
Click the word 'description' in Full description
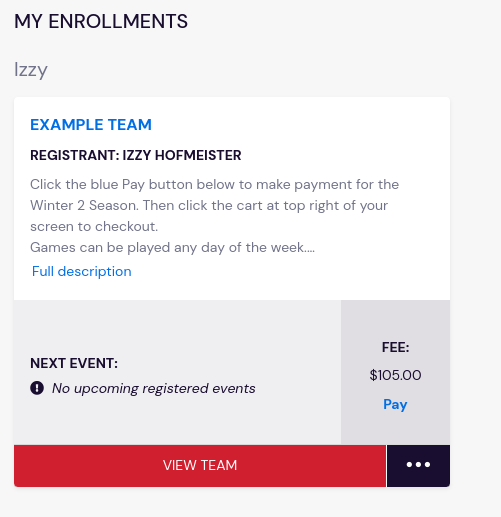[x=95, y=271]
